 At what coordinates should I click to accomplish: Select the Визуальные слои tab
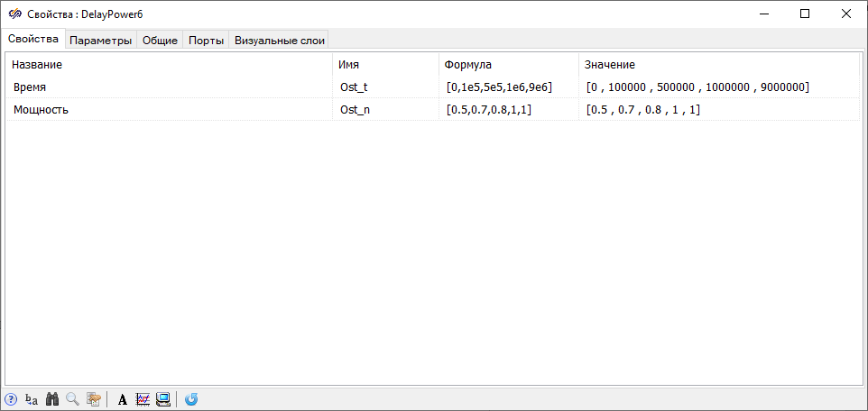[x=279, y=41]
